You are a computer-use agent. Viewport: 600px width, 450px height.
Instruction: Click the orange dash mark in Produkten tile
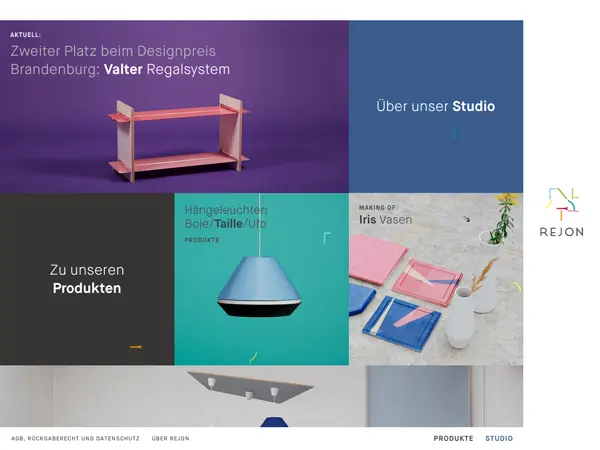(x=136, y=347)
